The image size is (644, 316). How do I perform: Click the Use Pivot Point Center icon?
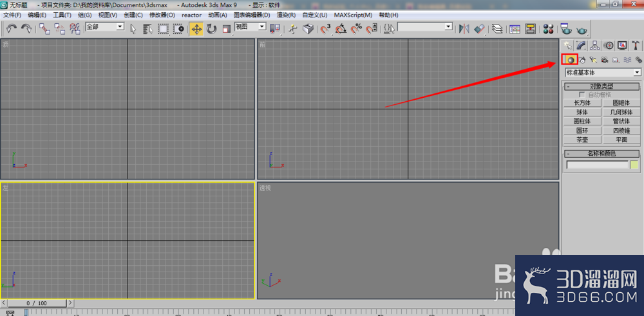click(275, 29)
